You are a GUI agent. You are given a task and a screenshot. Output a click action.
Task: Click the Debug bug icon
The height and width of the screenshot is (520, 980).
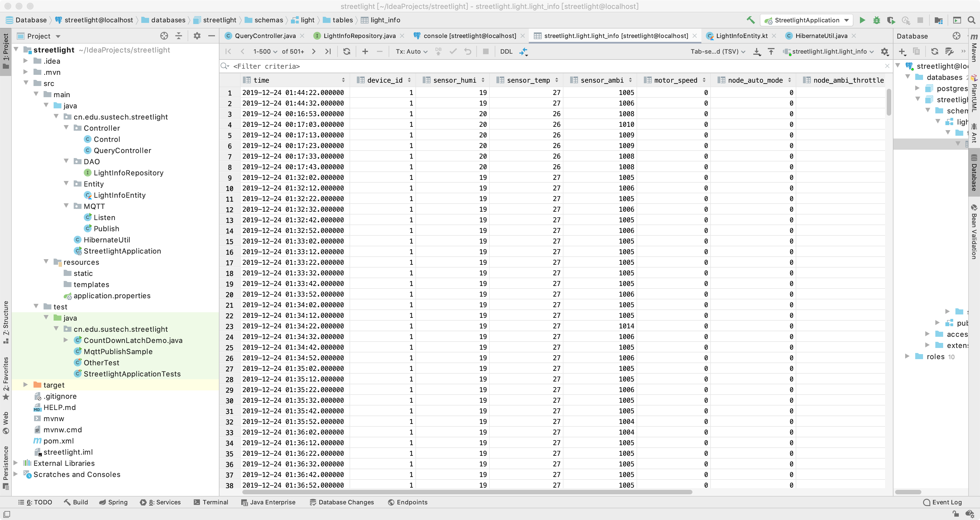876,20
